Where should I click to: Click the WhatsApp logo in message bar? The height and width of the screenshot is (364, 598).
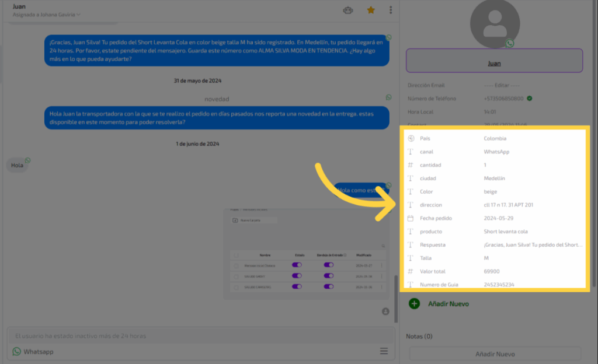[16, 352]
